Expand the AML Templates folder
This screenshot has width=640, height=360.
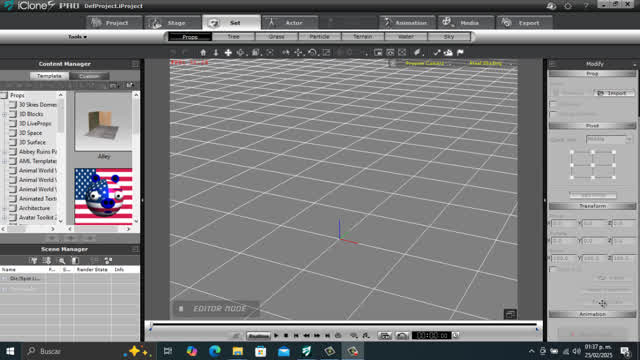[x=4, y=161]
